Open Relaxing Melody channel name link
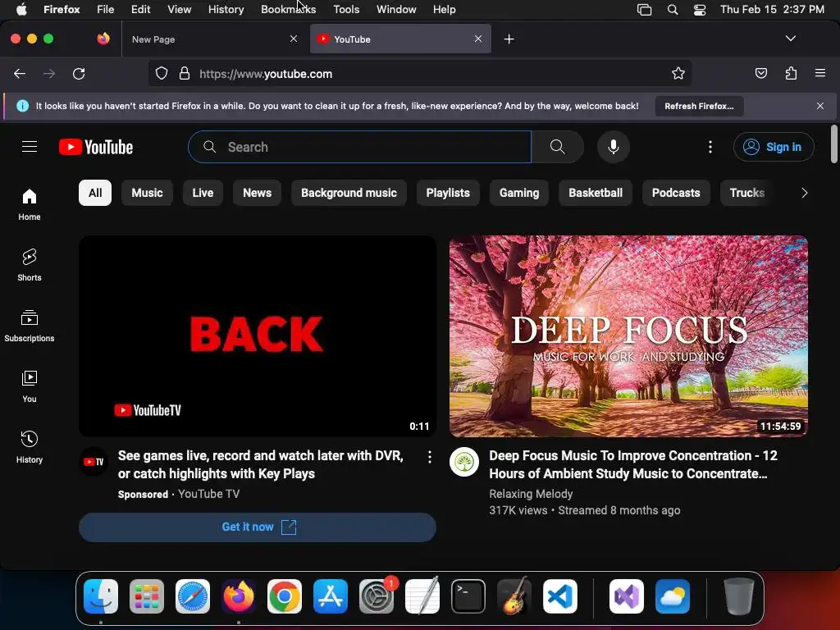Screen dimensions: 840x630 pyautogui.click(x=531, y=494)
